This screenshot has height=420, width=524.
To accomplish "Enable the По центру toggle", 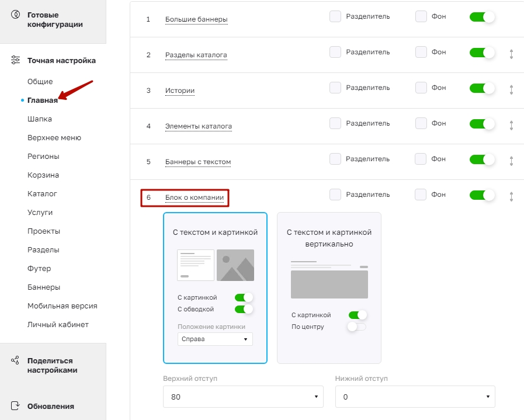I will (357, 327).
